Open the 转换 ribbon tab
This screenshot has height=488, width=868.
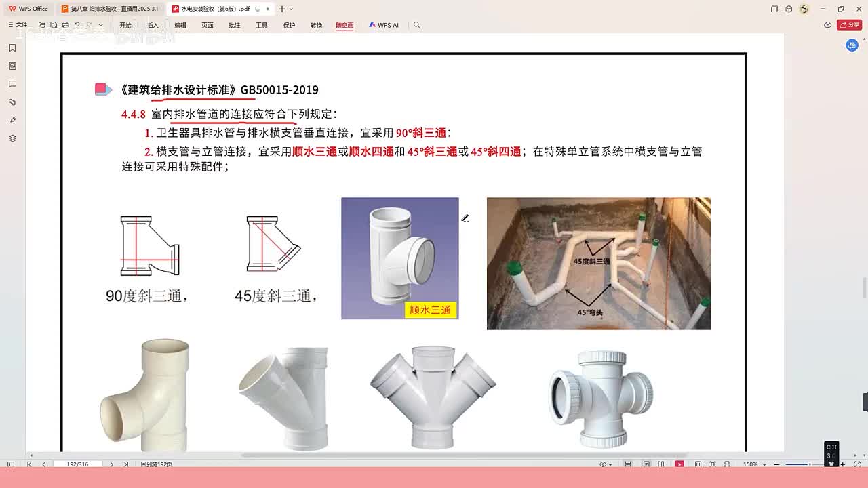(316, 25)
